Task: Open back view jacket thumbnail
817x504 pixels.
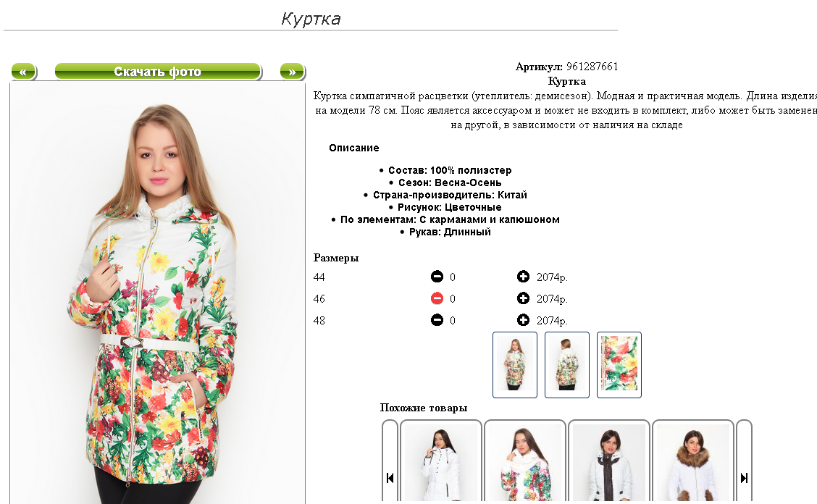Action: tap(567, 365)
